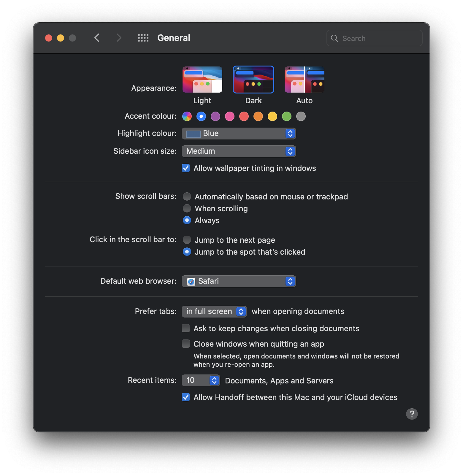Open the Sidebar icon size dropdown
This screenshot has width=463, height=476.
239,151
